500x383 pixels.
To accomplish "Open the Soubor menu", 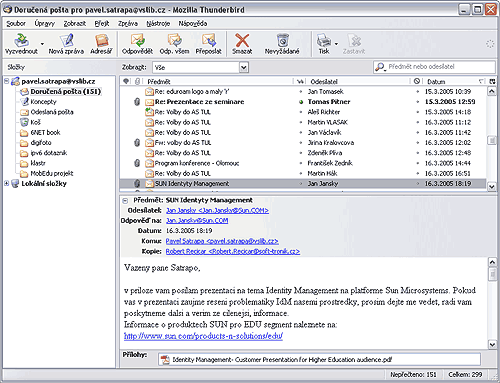I will (x=16, y=23).
